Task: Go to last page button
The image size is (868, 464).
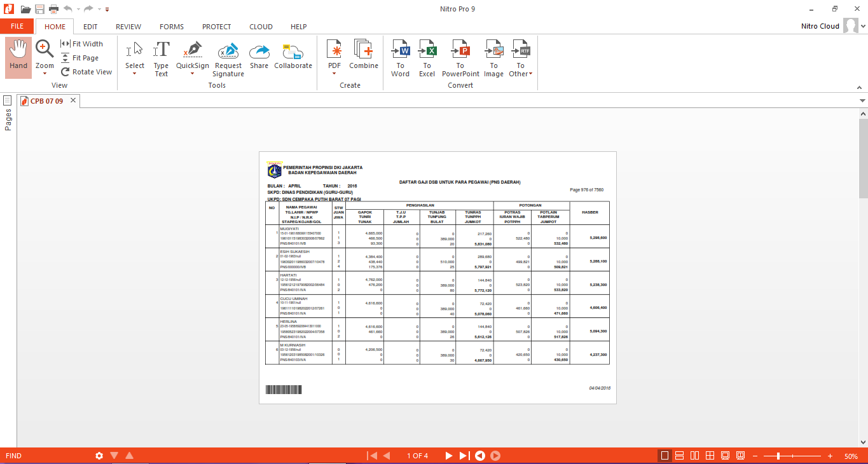Action: click(464, 456)
